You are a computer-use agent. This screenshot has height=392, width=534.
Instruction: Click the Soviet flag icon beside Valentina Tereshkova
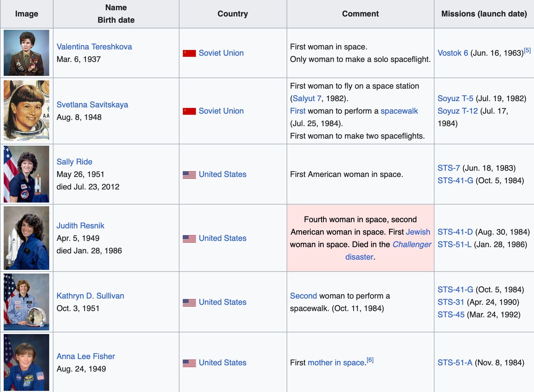point(189,53)
